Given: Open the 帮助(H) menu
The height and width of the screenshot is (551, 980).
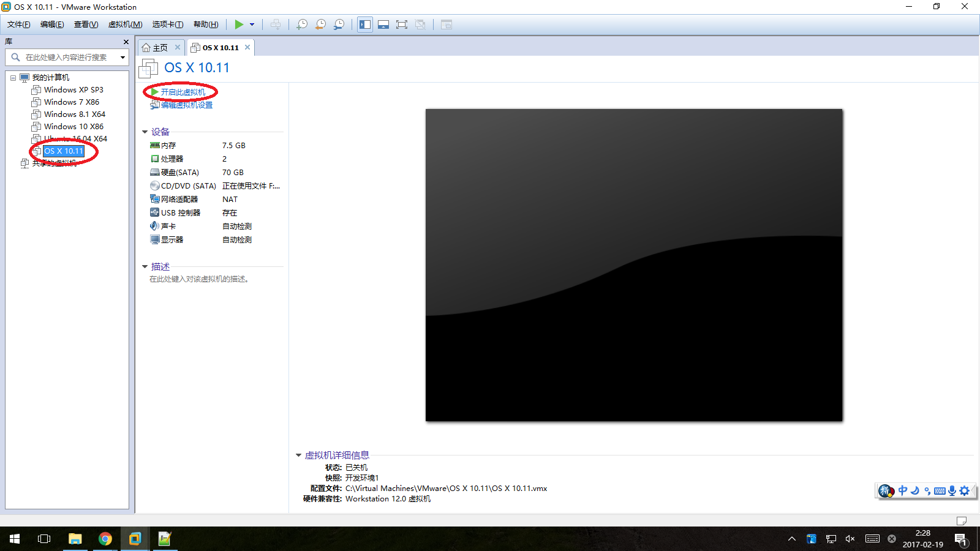Looking at the screenshot, I should 206,24.
